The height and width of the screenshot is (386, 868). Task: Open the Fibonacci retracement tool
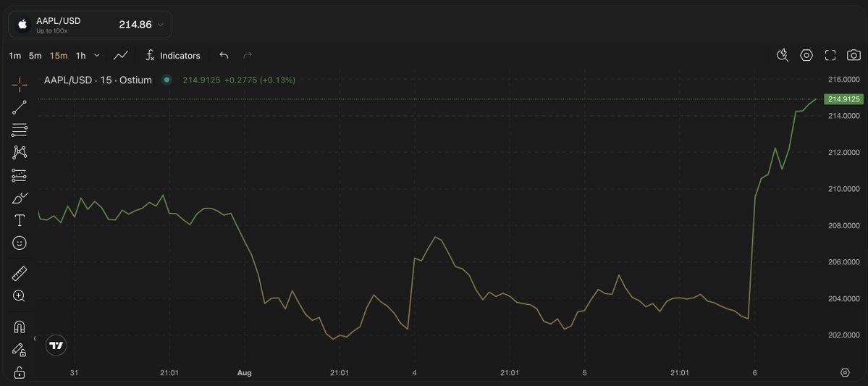[20, 130]
